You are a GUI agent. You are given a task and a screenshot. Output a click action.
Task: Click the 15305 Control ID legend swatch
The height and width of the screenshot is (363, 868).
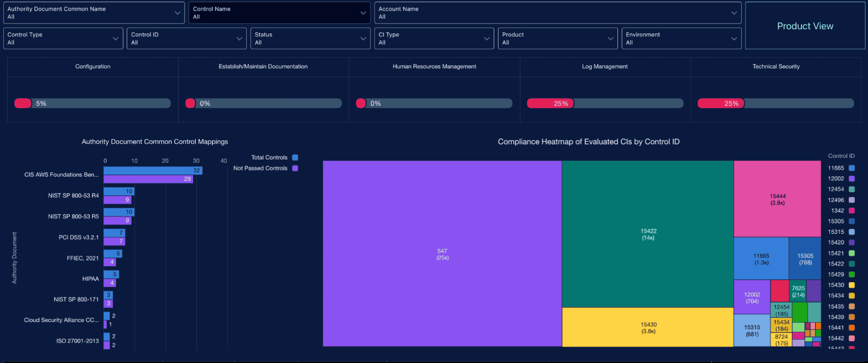tap(852, 221)
